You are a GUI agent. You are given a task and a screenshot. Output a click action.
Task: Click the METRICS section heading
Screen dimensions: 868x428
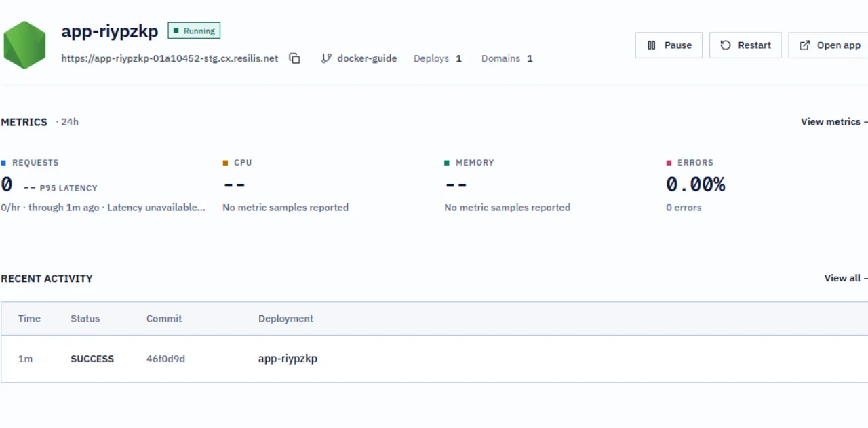[24, 122]
